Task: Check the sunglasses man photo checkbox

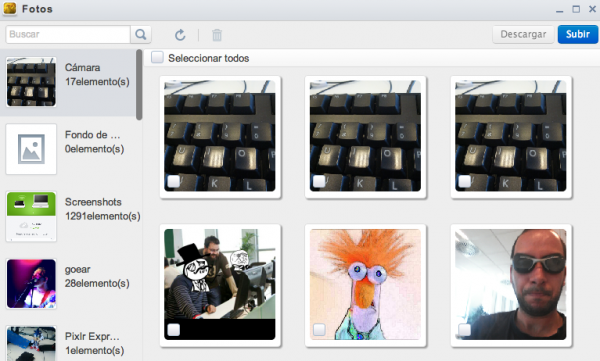Action: point(465,330)
